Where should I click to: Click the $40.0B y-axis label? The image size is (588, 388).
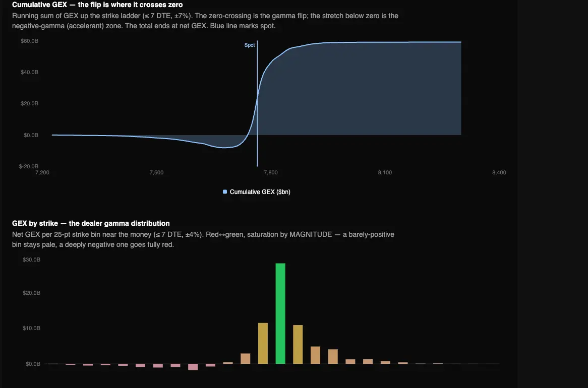click(x=30, y=72)
